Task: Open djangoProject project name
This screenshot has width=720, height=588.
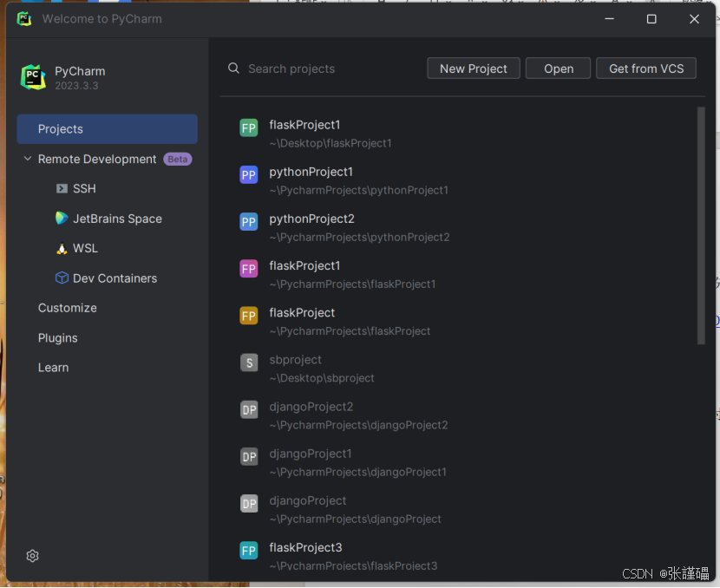Action: [308, 500]
